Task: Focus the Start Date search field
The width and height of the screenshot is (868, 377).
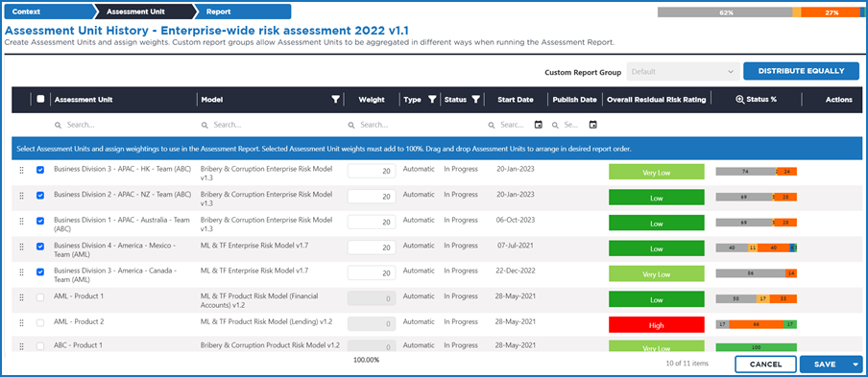Action: coord(511,126)
